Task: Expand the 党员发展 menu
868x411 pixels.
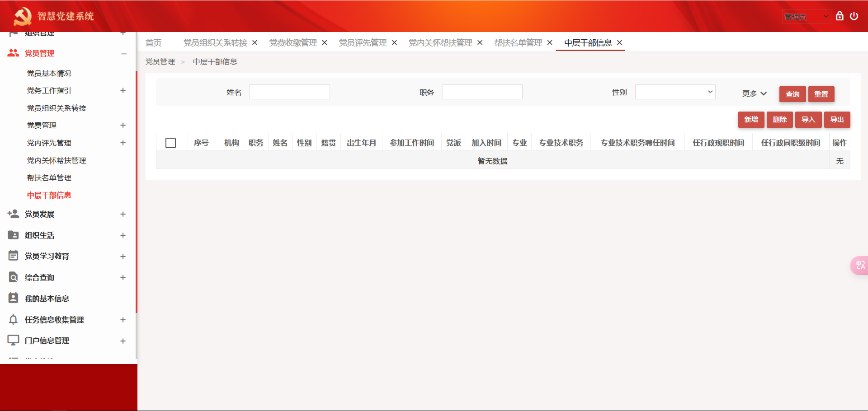Action: [x=123, y=214]
